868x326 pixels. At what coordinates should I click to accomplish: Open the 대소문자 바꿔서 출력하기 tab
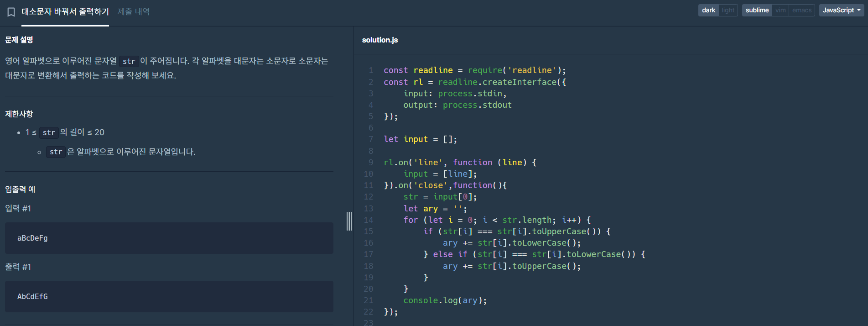coord(65,12)
